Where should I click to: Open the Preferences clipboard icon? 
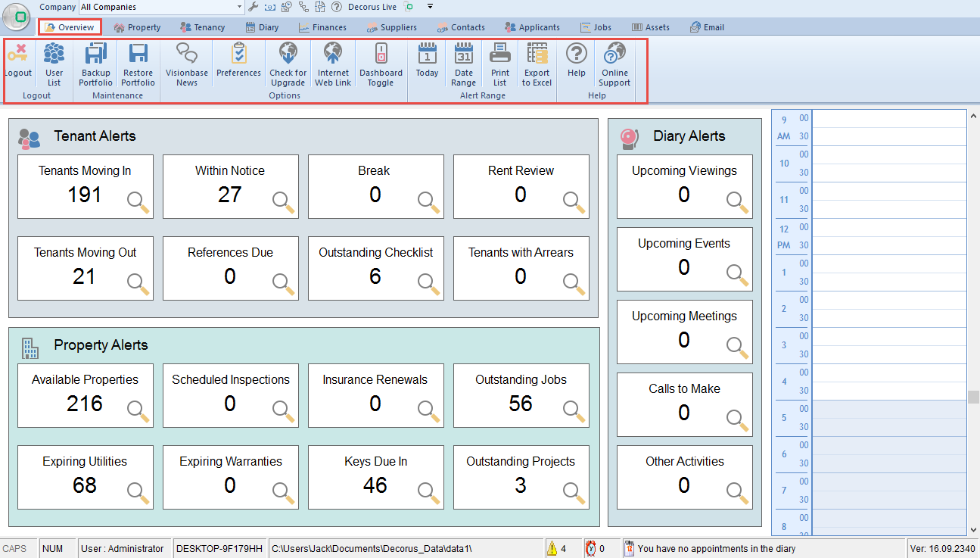(x=238, y=55)
